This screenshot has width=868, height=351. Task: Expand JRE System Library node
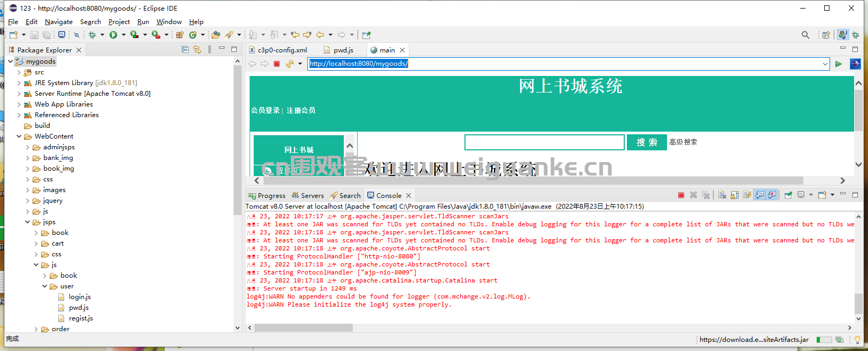point(19,83)
